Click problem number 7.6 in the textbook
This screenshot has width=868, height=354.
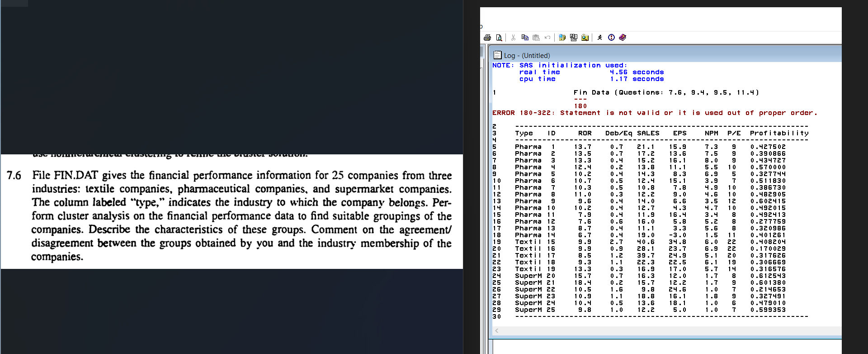(14, 175)
